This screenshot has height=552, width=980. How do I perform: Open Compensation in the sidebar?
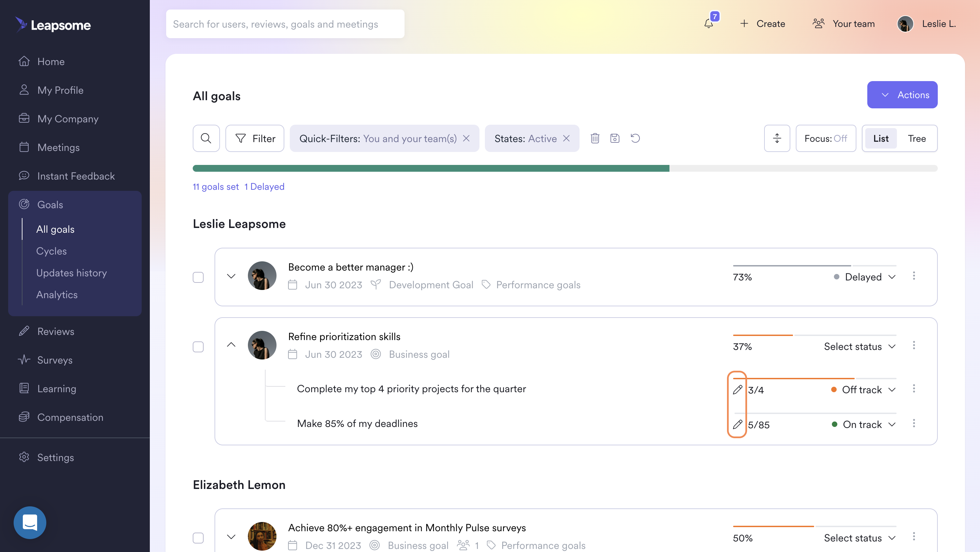point(61,417)
